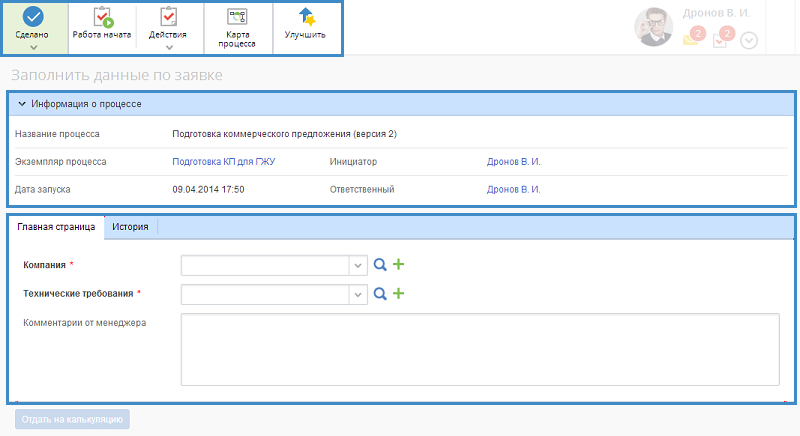Click the user avatar photo
Viewport: 800px width, 436px height.
tap(654, 27)
